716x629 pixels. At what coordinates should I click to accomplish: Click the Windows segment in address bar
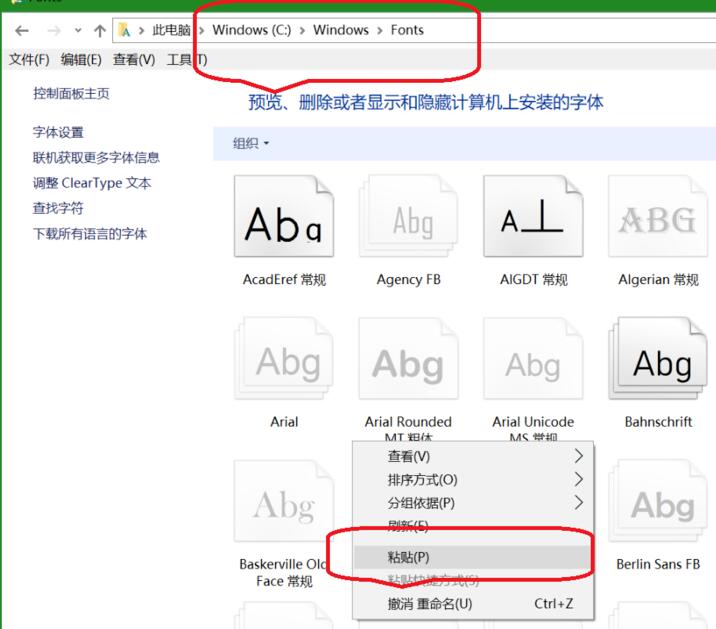[x=341, y=30]
